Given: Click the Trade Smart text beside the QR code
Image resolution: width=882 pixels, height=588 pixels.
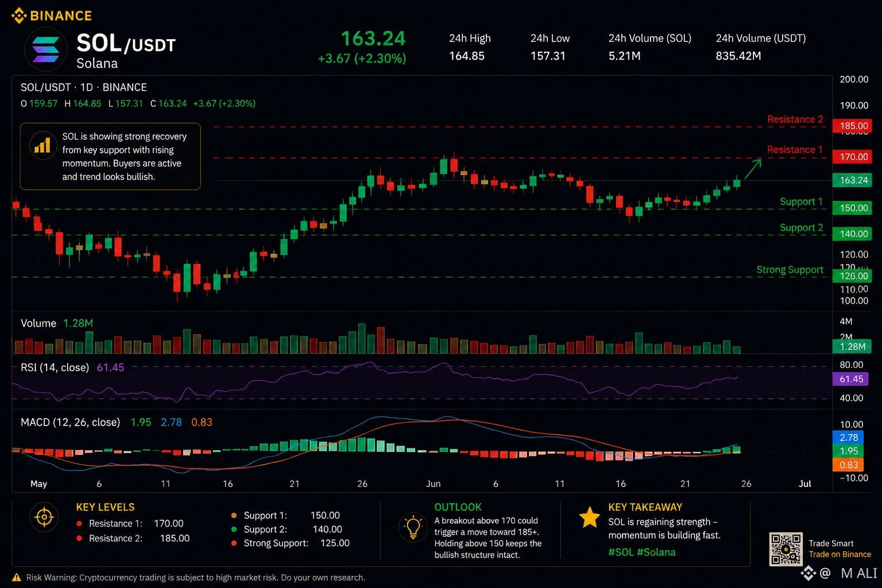Looking at the screenshot, I should pyautogui.click(x=831, y=543).
